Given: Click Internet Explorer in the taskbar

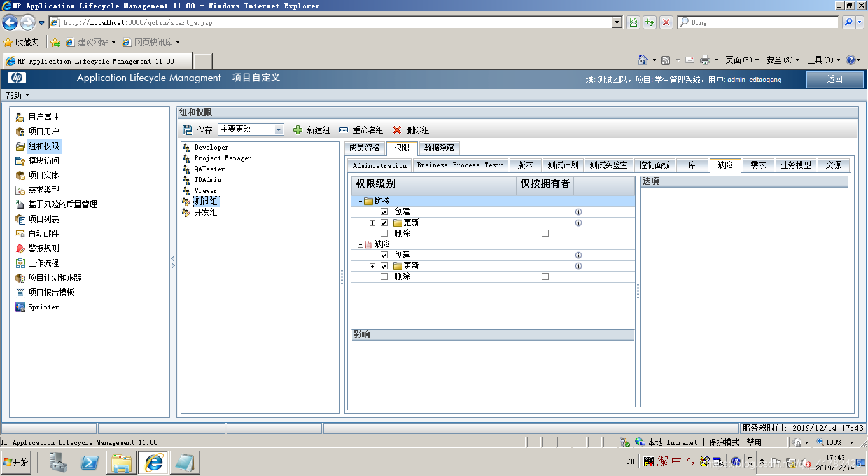Looking at the screenshot, I should pos(153,463).
